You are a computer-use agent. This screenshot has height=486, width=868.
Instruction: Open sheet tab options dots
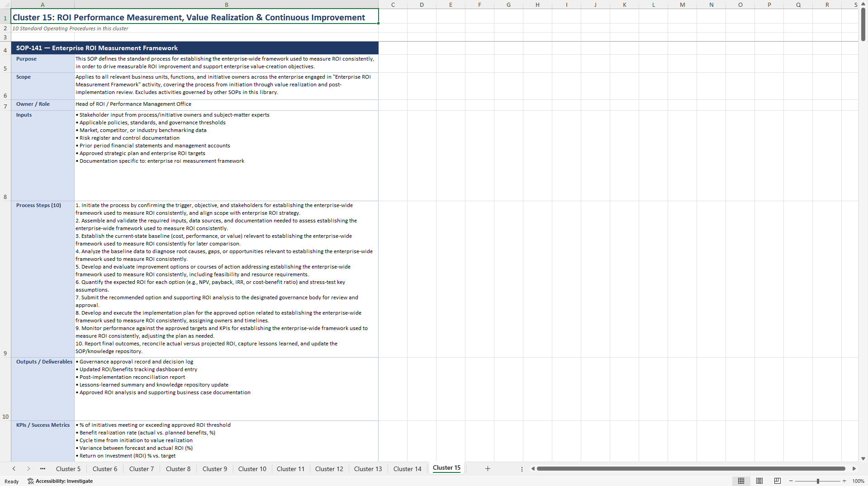(x=522, y=469)
